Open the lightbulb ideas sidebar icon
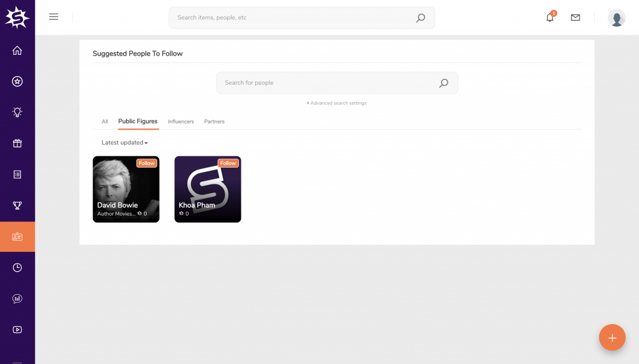Viewport: 639px width, 364px height. (17, 112)
